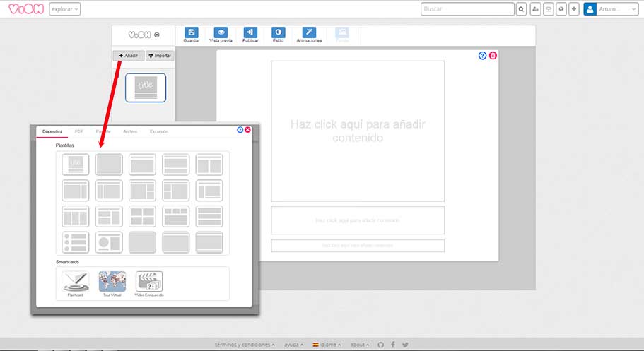Choose the Tour Virtual smartcard
This screenshot has width=644, height=351.
112,282
